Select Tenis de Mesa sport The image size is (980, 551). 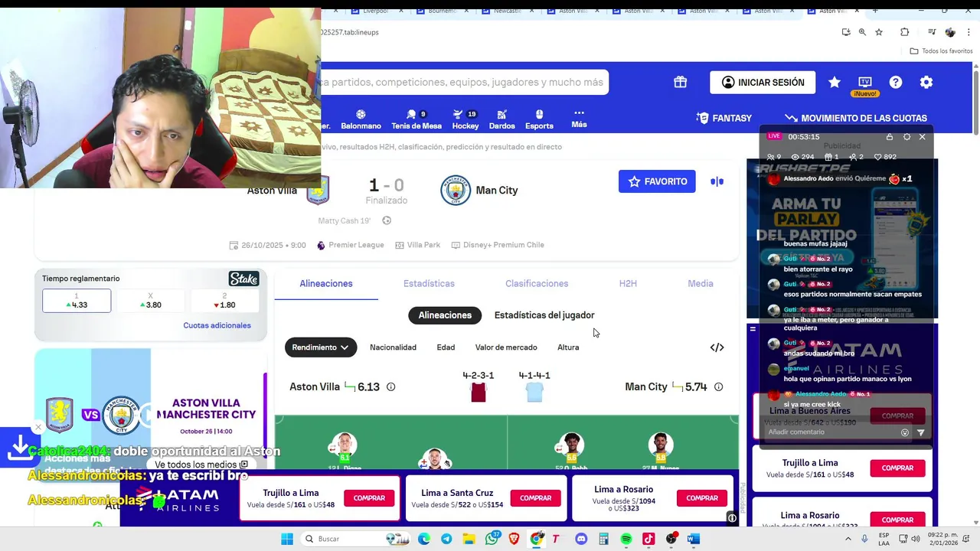coord(416,119)
